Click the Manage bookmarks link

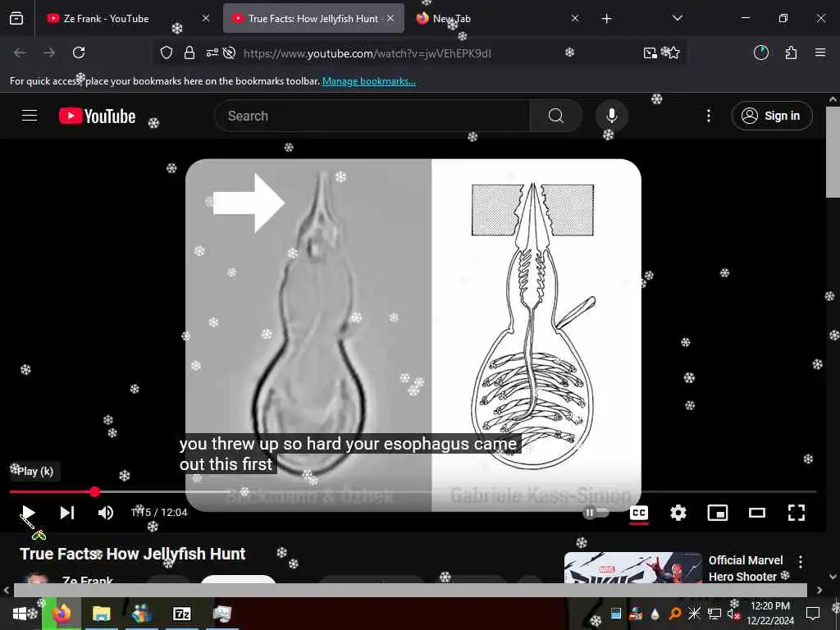pos(368,81)
